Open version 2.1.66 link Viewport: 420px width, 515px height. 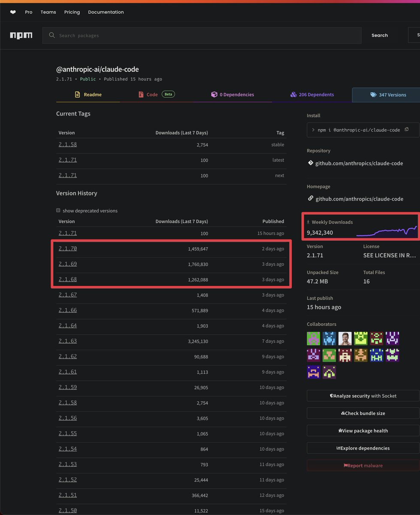[x=68, y=310]
